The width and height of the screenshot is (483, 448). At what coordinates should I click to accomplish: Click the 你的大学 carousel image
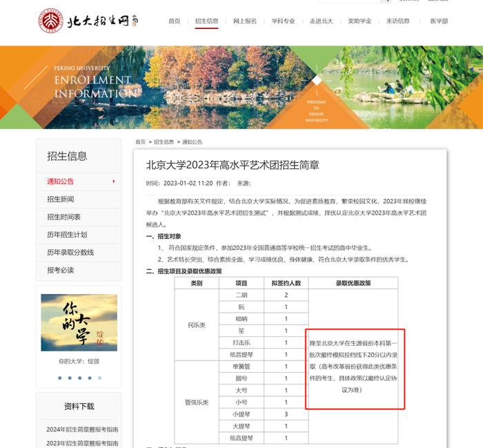click(79, 322)
